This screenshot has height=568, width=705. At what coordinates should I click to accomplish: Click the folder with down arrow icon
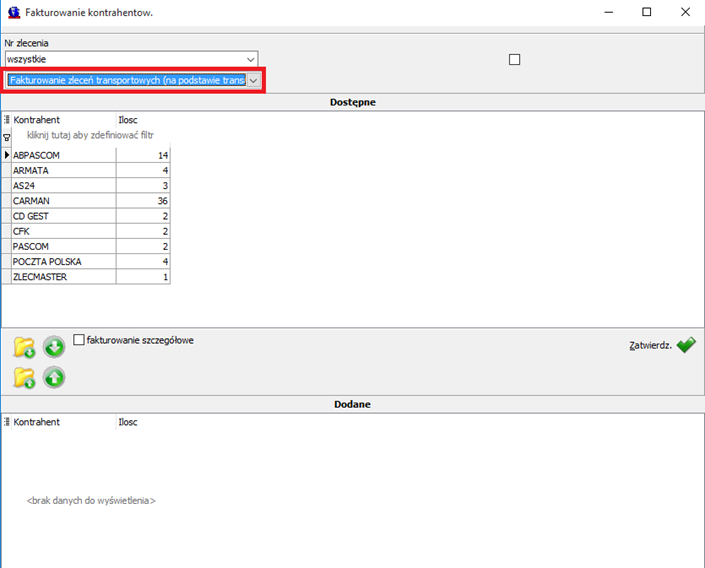[24, 347]
